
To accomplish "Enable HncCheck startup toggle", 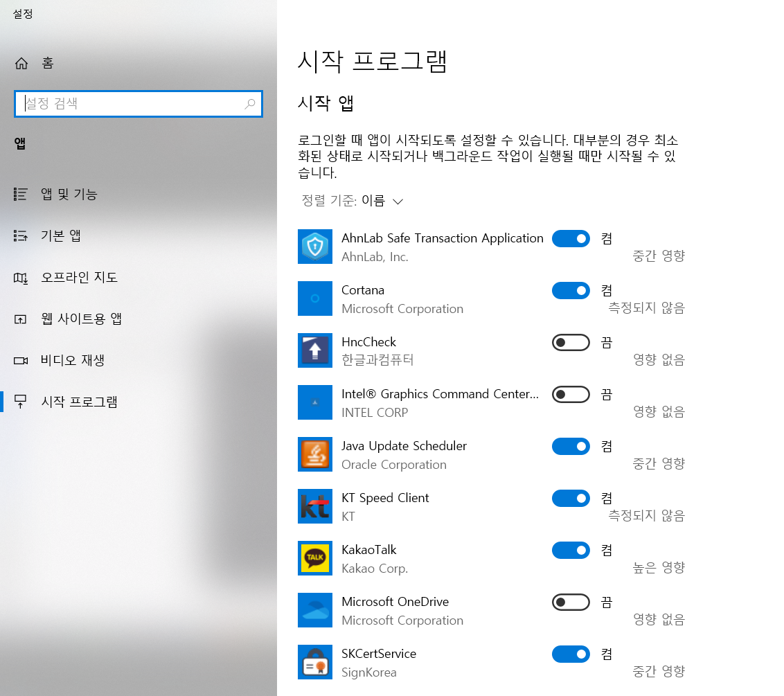I will 571,343.
